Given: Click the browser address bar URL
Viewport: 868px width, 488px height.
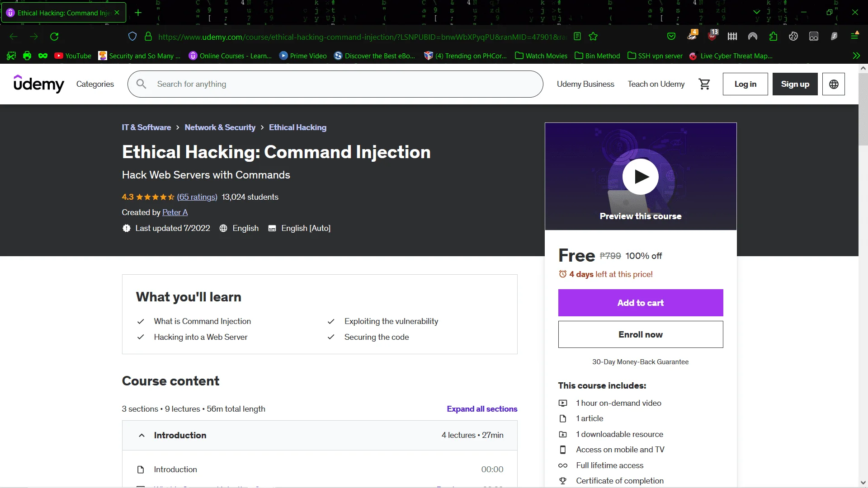Looking at the screenshot, I should click(362, 37).
